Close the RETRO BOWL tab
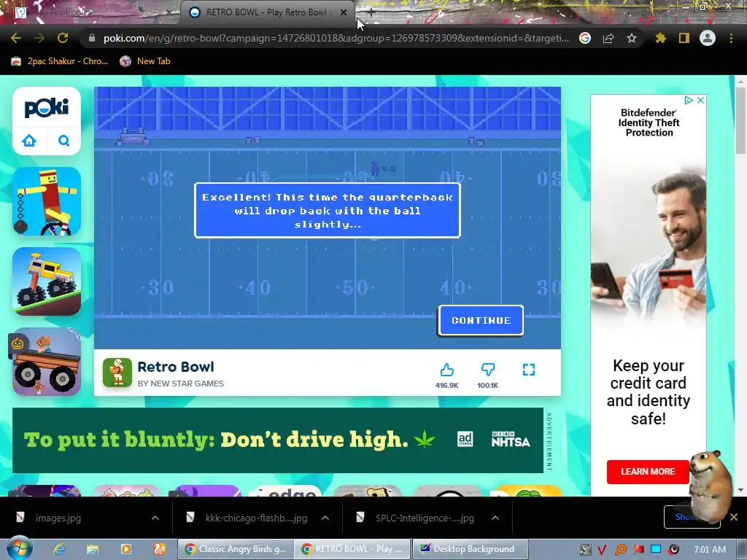 tap(344, 12)
